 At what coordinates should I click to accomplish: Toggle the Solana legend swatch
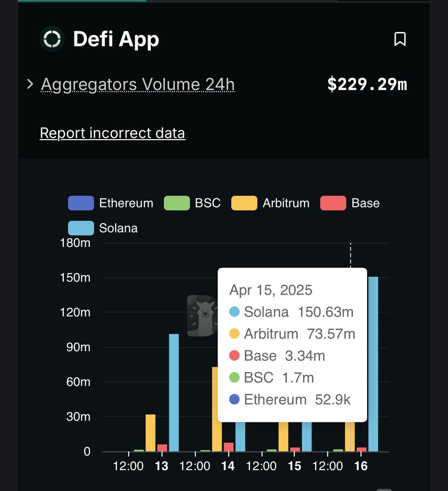point(81,228)
